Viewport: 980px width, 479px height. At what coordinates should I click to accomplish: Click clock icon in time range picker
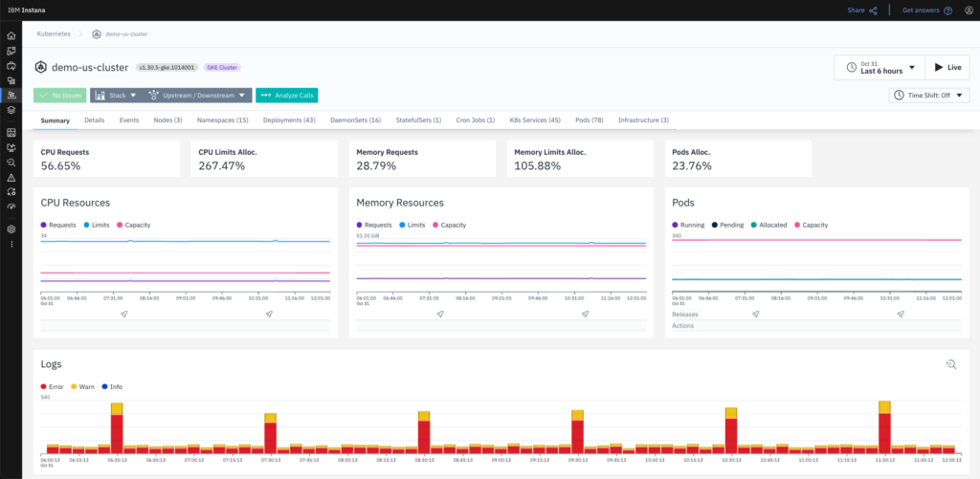(x=851, y=68)
